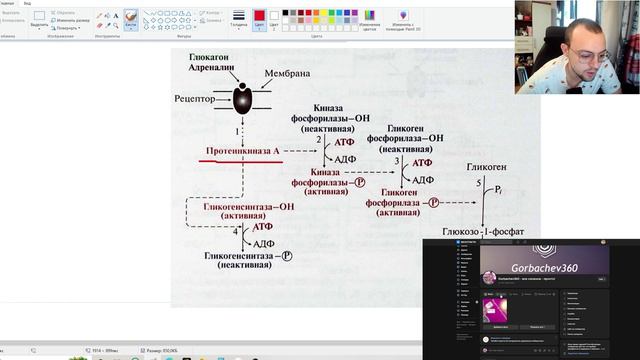Select the Text tool (letter A)

116,16
